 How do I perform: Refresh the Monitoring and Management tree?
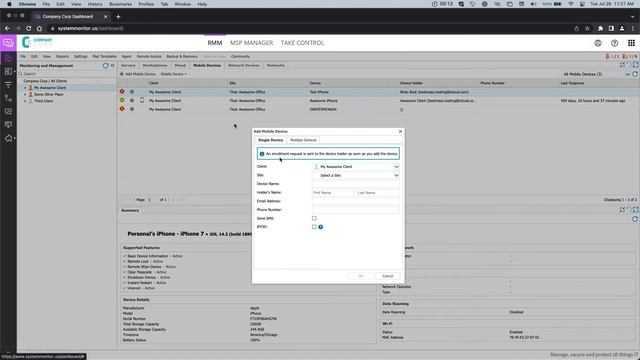(105, 65)
